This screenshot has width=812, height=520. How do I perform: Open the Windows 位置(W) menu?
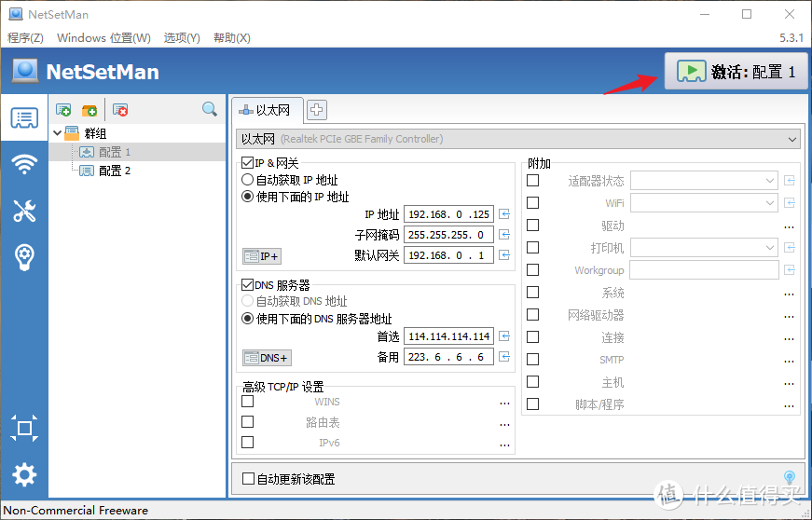[x=103, y=38]
